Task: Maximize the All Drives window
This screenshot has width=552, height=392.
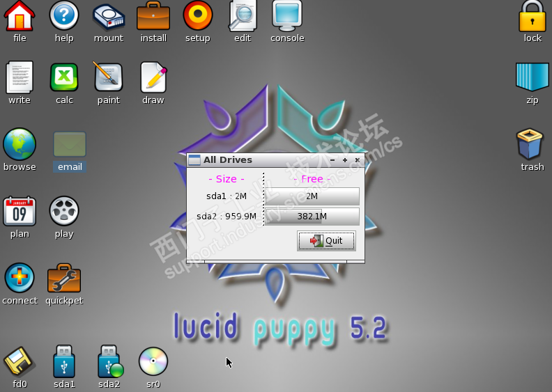Action: (x=345, y=160)
